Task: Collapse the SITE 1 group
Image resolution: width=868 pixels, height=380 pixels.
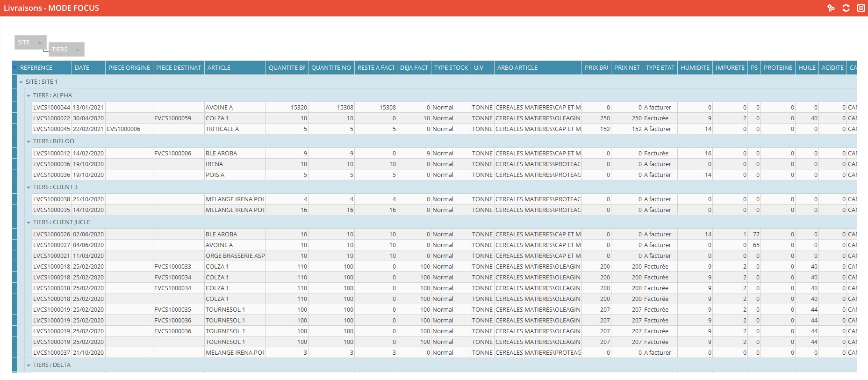Action: click(21, 82)
